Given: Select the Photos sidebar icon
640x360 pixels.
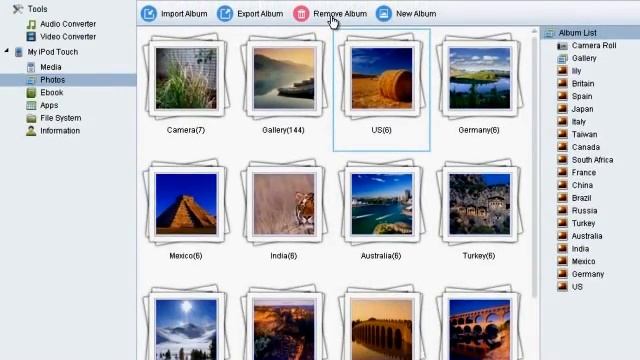Looking at the screenshot, I should 31,80.
